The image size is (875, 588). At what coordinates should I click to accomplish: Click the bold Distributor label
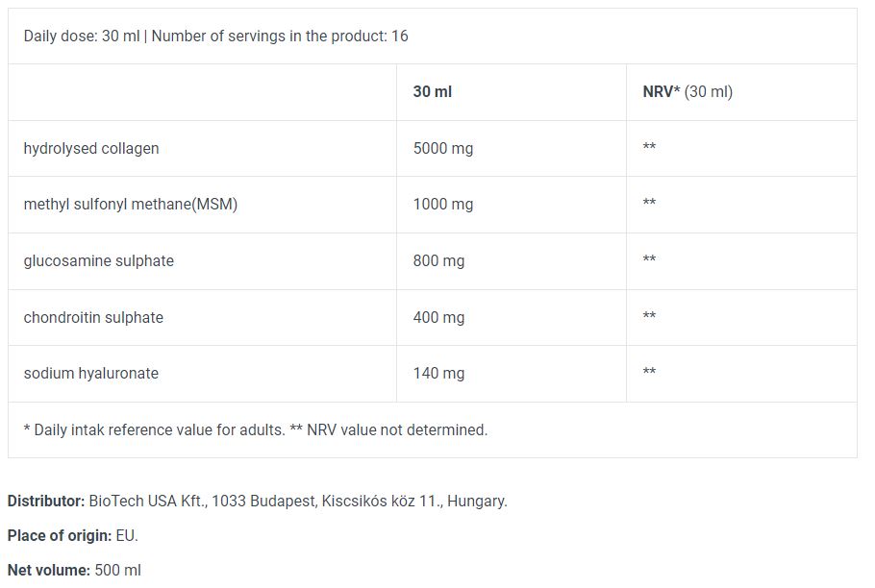coord(45,502)
